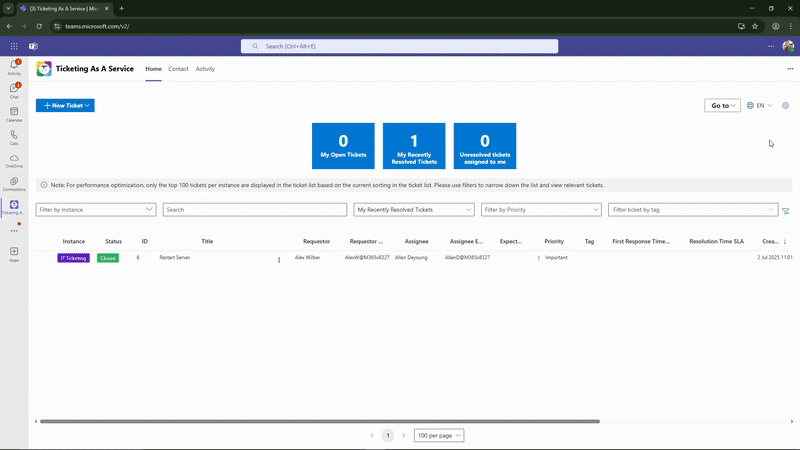Open Apps store in sidebar
Image resolution: width=800 pixels, height=450 pixels.
click(14, 254)
